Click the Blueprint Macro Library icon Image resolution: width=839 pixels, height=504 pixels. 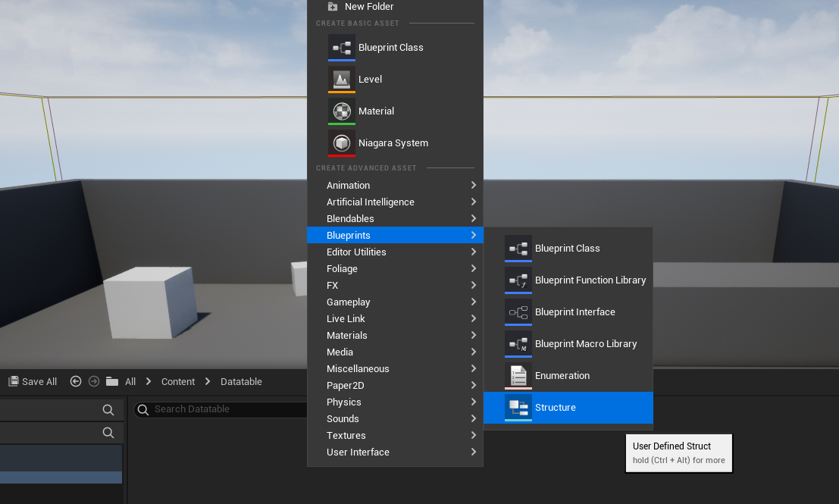(518, 343)
